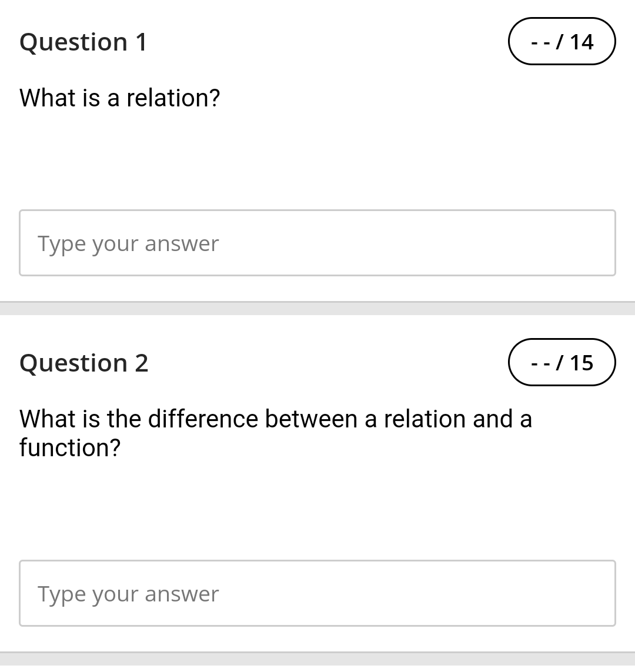
Task: Select the "Question 1" heading
Action: click(x=83, y=42)
